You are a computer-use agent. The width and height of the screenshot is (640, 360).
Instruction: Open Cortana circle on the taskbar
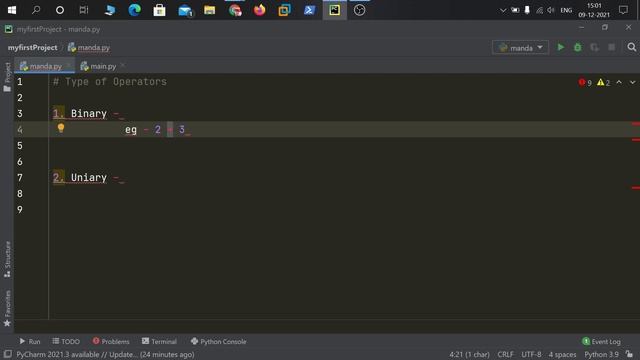point(60,10)
